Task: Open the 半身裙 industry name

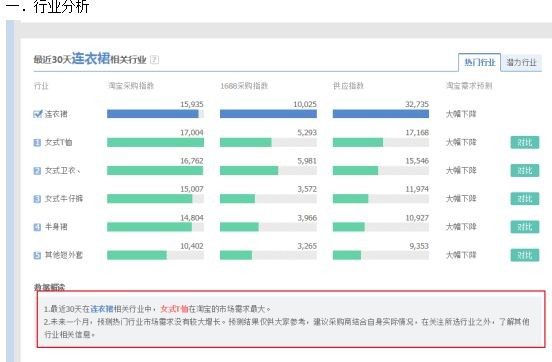Action: coord(56,227)
